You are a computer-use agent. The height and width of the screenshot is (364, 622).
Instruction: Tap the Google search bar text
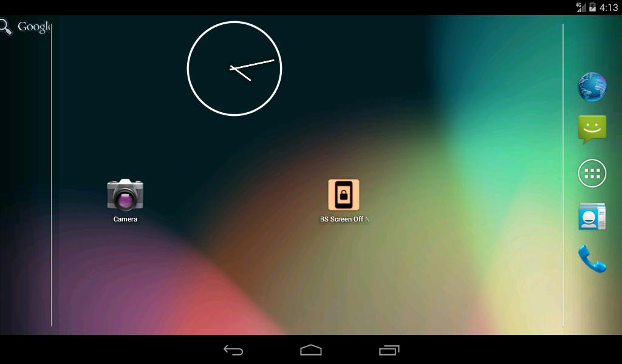click(34, 27)
